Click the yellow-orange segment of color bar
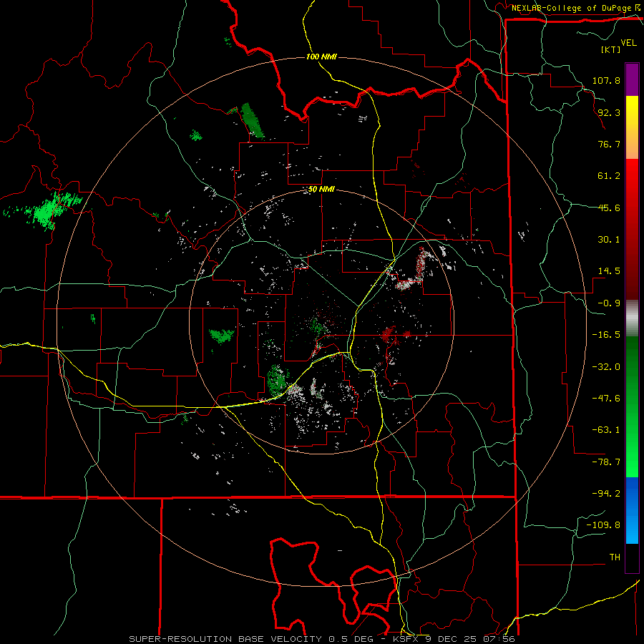 (x=632, y=127)
